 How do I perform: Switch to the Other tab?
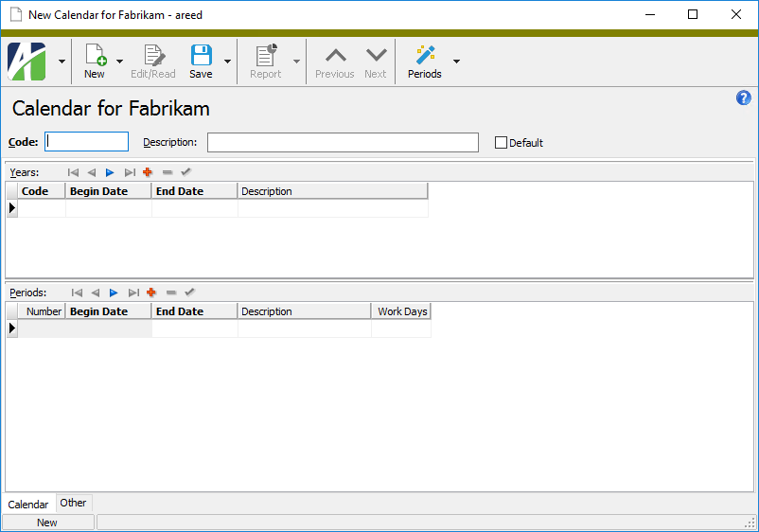point(74,503)
